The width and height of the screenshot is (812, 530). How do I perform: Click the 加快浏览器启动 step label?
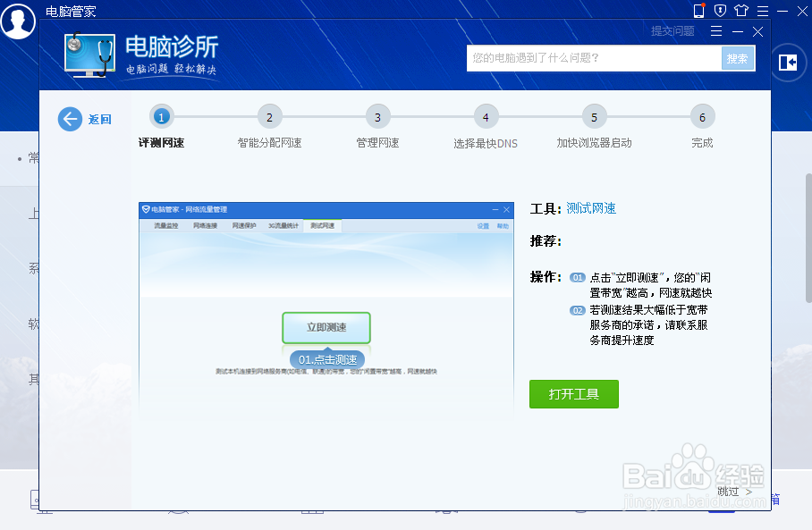pyautogui.click(x=594, y=143)
